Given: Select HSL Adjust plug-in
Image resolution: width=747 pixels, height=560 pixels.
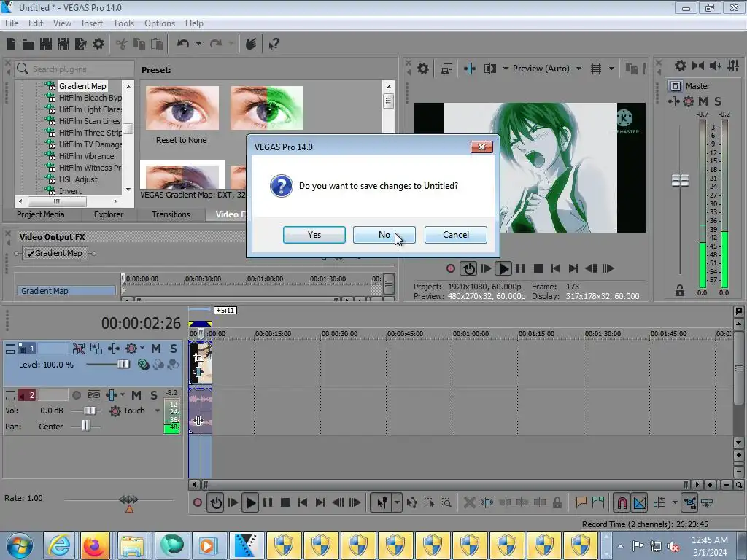Looking at the screenshot, I should tap(78, 179).
